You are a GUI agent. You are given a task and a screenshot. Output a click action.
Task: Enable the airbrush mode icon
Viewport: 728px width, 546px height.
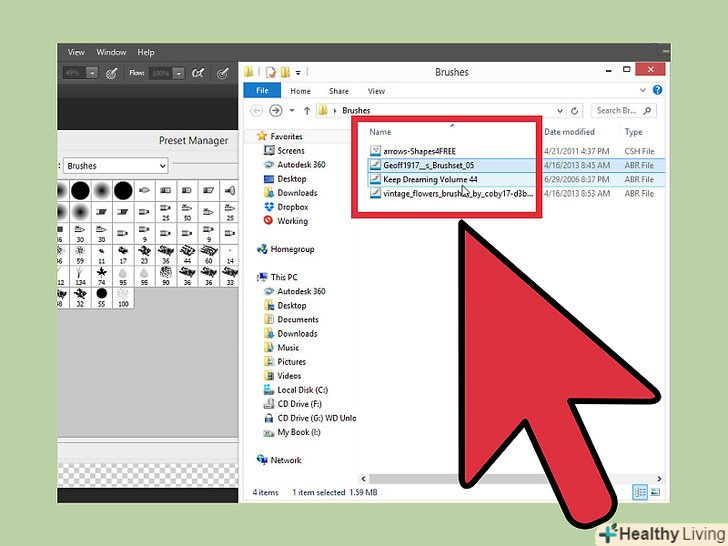pos(198,73)
